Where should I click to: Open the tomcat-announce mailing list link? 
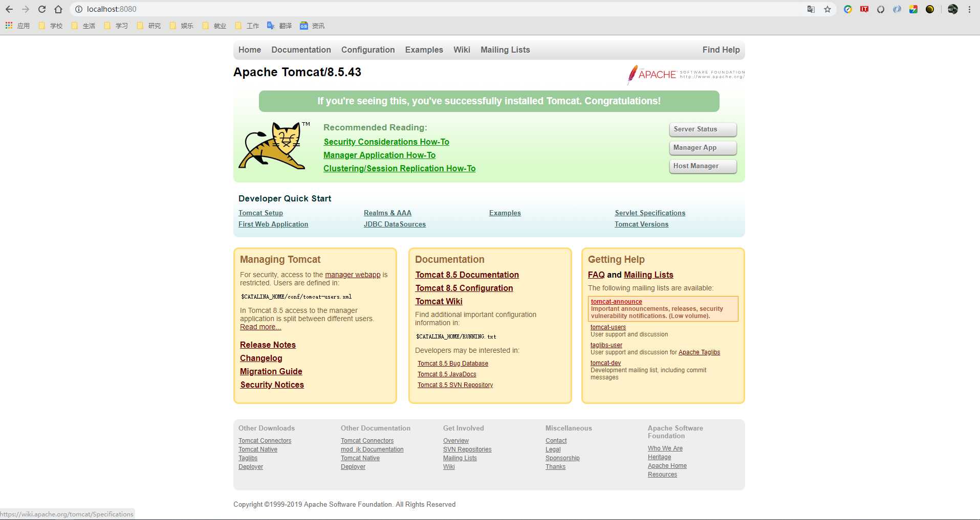point(616,302)
